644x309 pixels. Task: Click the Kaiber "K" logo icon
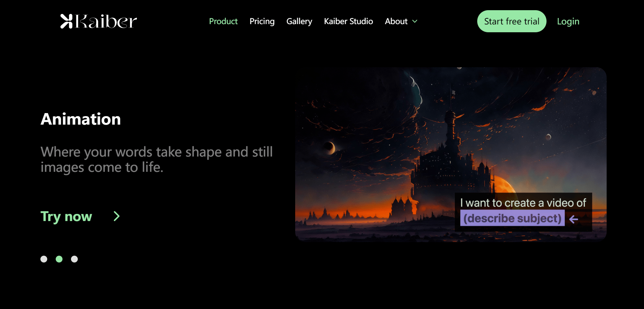[67, 21]
